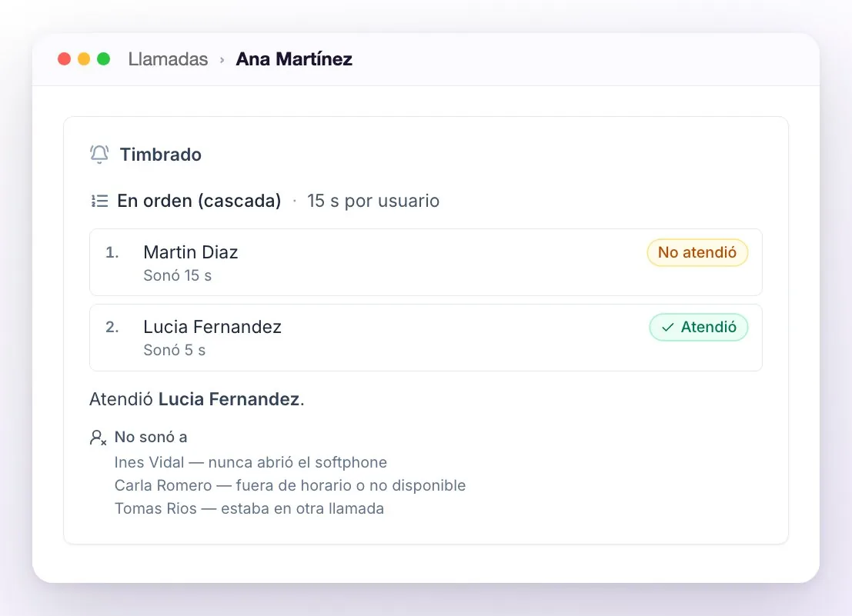Maximize the window with the green button
This screenshot has width=852, height=616.
coord(103,58)
